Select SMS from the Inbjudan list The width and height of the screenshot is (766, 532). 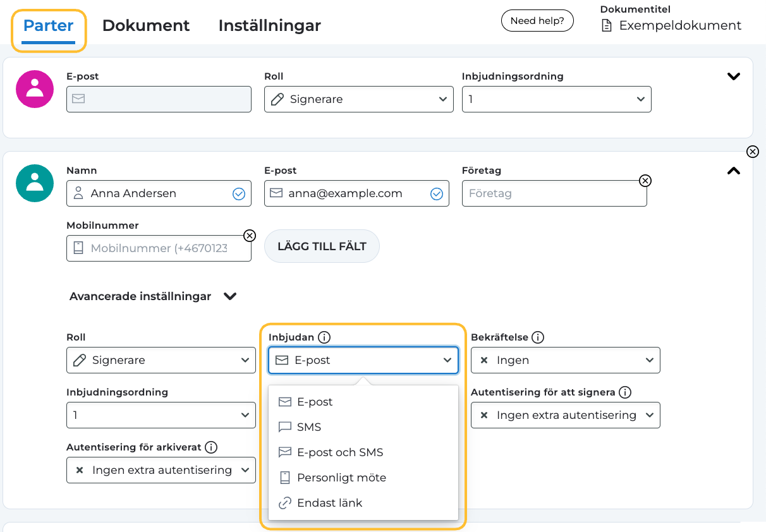click(309, 427)
